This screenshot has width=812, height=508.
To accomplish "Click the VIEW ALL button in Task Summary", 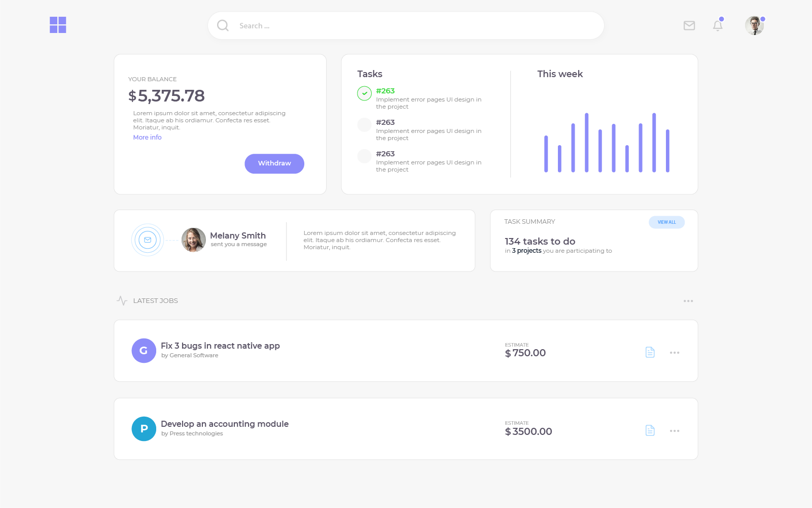I will (x=666, y=222).
